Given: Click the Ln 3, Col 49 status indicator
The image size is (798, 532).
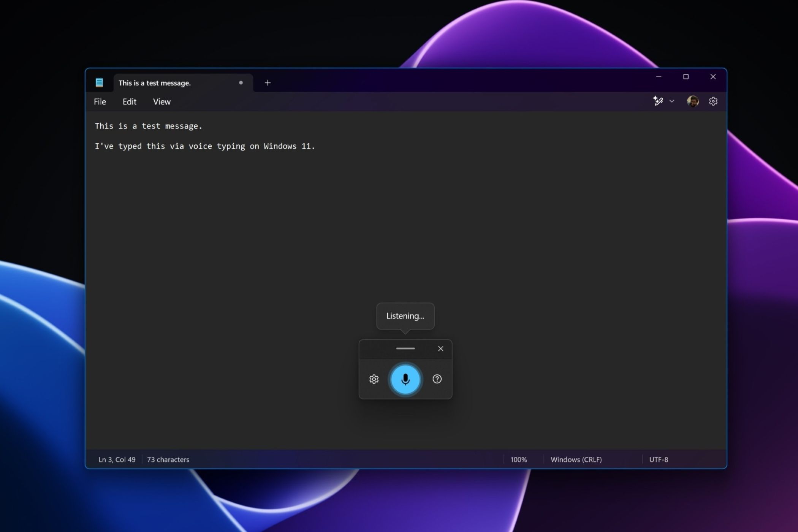Looking at the screenshot, I should [117, 459].
